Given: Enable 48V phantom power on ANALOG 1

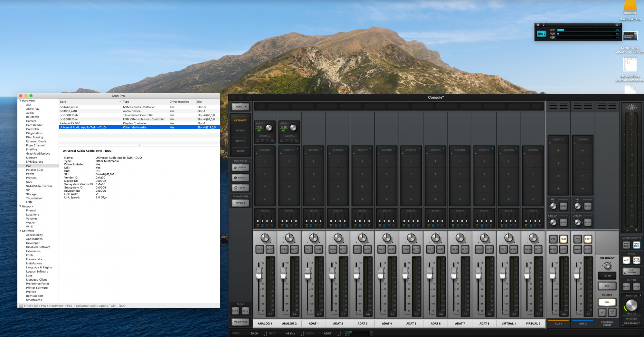Looking at the screenshot, I should (257, 141).
